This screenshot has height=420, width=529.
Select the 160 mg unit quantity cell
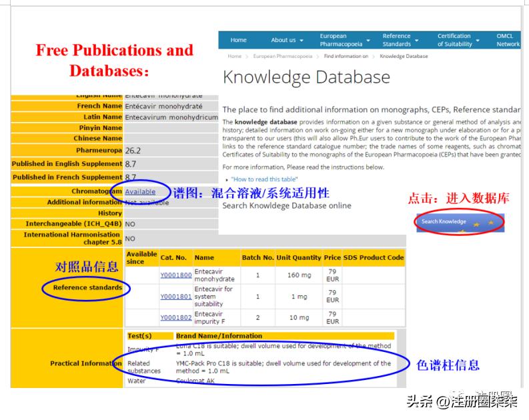point(299,275)
